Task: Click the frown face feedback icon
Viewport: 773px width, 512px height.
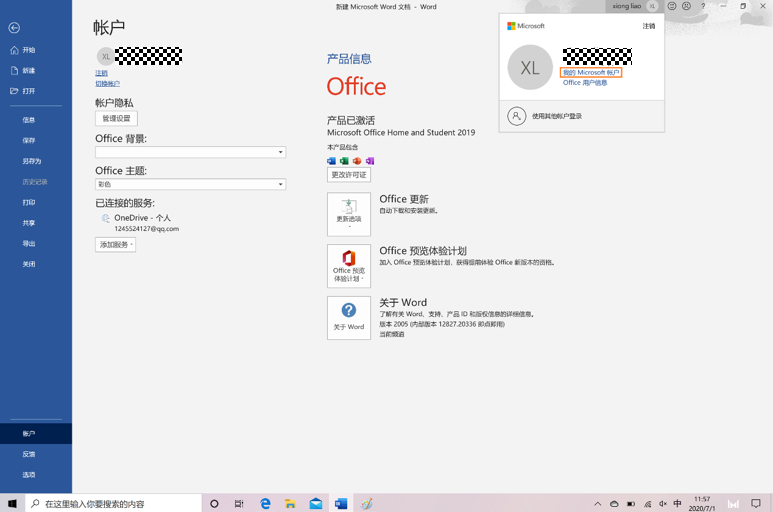Action: (x=686, y=6)
